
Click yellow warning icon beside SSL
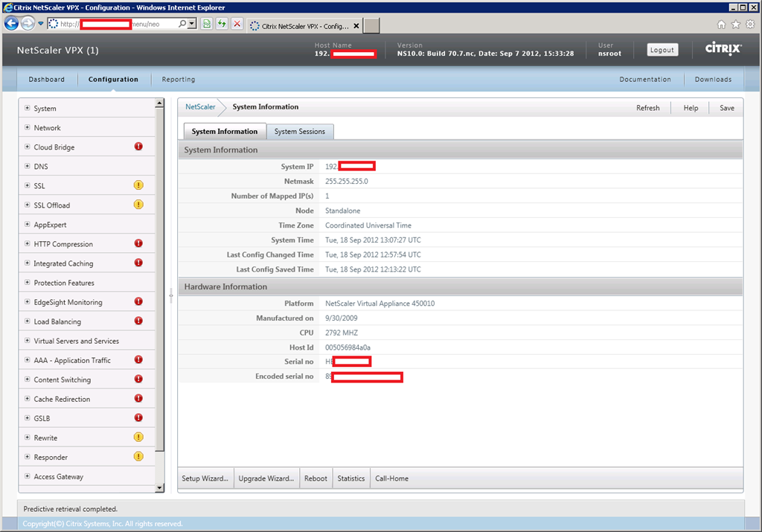138,185
